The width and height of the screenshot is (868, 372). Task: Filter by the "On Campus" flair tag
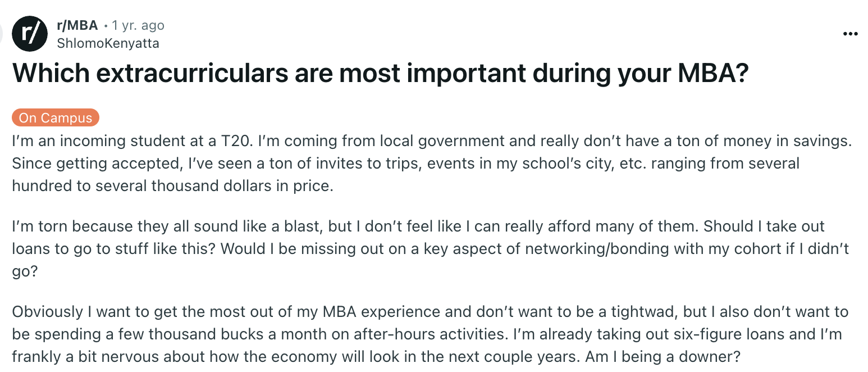click(x=56, y=118)
